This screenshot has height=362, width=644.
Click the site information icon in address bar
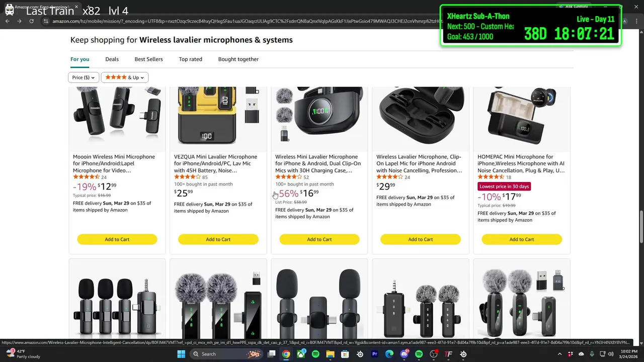click(46, 21)
